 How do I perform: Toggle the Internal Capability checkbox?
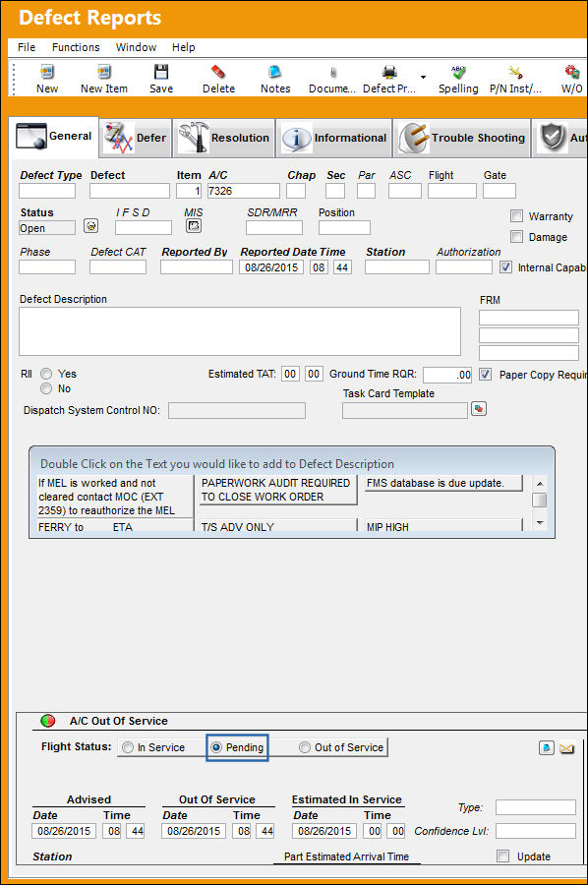click(505, 266)
